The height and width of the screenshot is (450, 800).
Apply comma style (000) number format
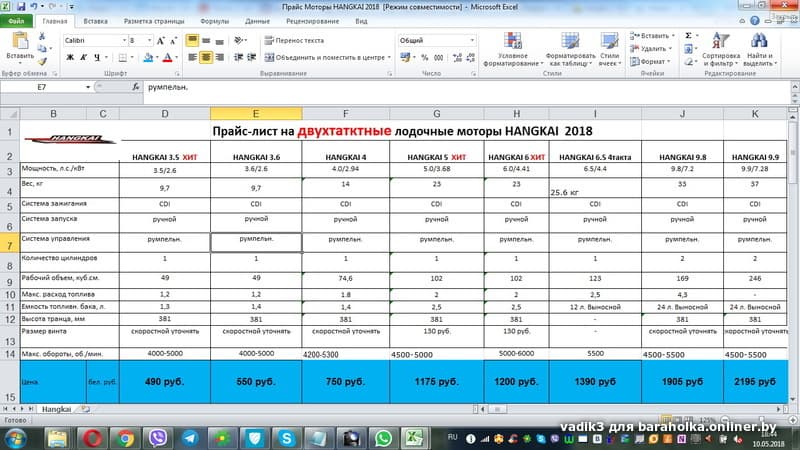[438, 58]
